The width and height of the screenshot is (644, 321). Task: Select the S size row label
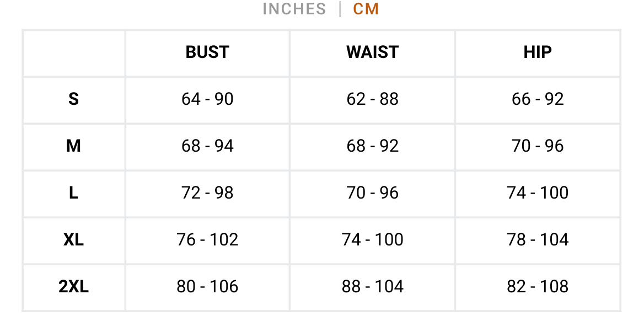pyautogui.click(x=73, y=99)
